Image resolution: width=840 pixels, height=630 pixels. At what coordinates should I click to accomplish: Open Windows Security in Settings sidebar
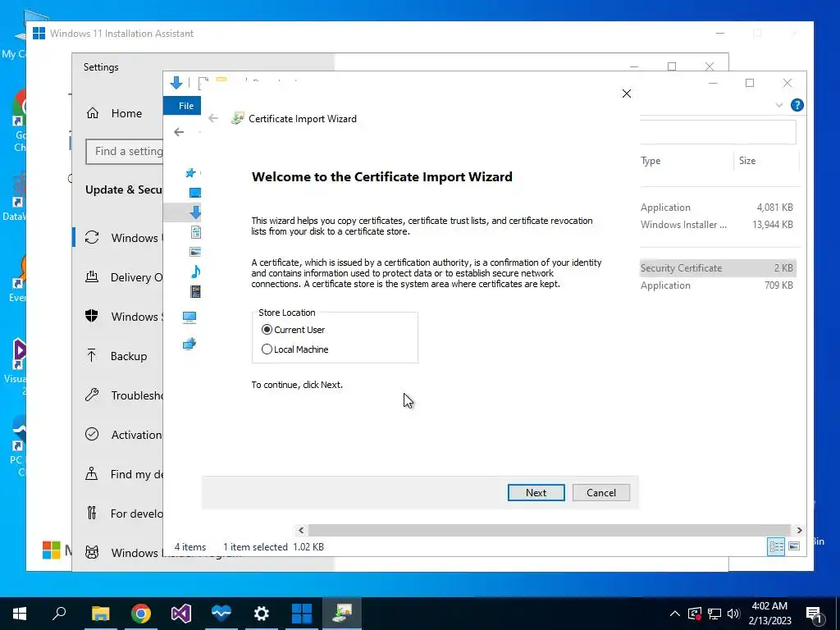coord(123,316)
